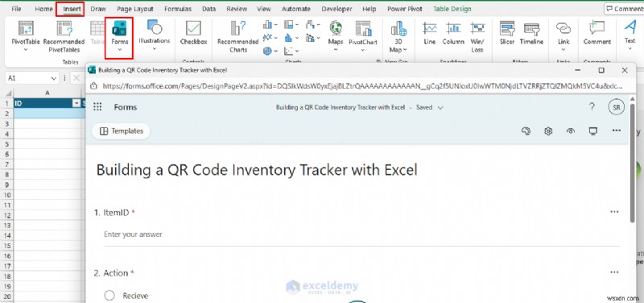Open the Data tab
This screenshot has height=303, width=644.
pyautogui.click(x=209, y=9)
